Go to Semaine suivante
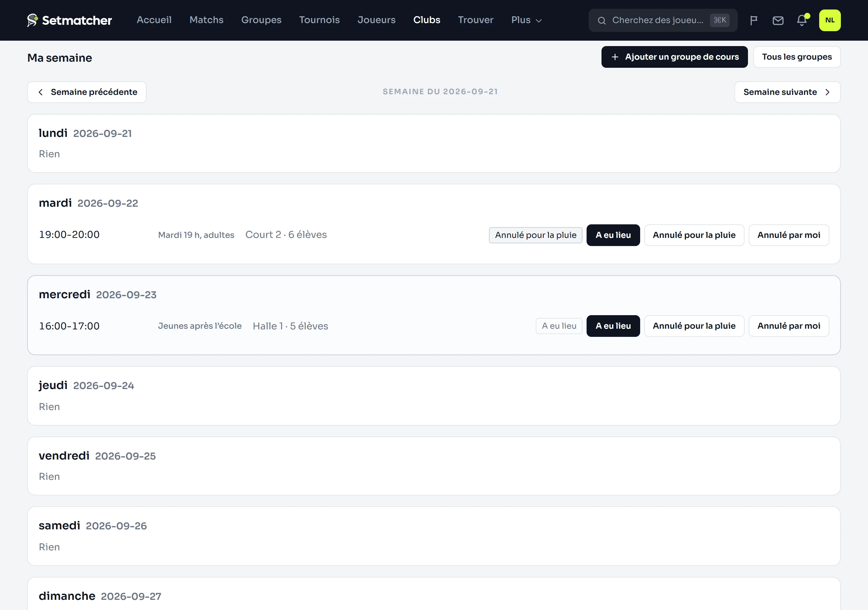Screen dimensions: 868x610 tap(787, 92)
